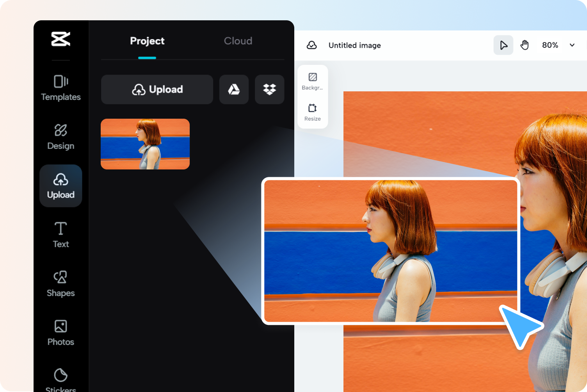The height and width of the screenshot is (392, 587).
Task: Open the CapCut logo home icon
Action: tap(61, 39)
